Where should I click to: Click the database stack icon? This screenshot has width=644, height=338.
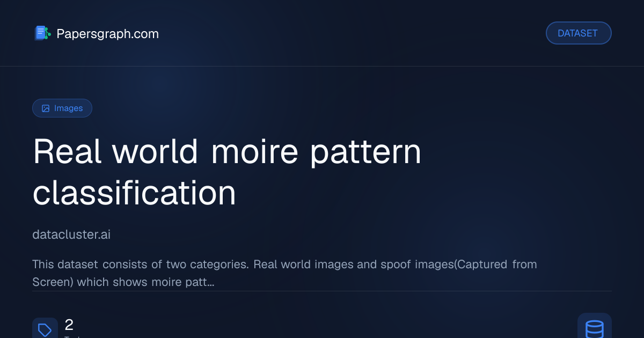pos(595,328)
